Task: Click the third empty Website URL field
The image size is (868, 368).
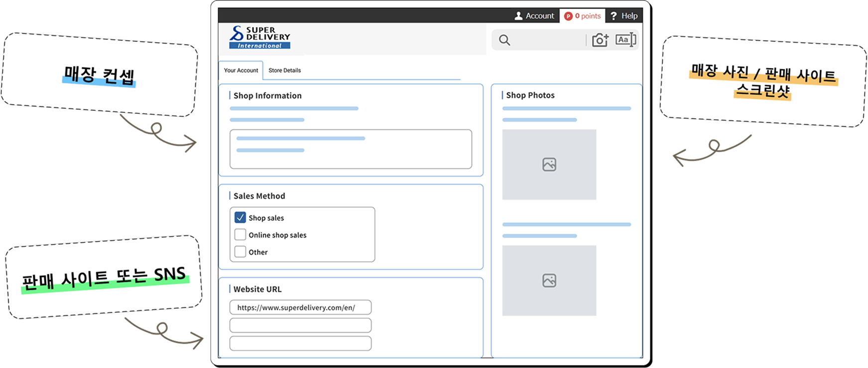Action: point(300,343)
